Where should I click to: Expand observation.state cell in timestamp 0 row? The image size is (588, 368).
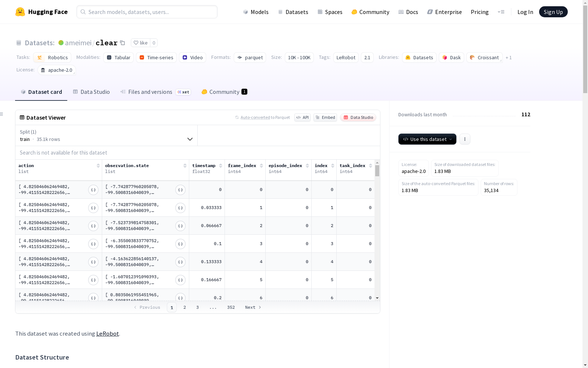(x=180, y=190)
